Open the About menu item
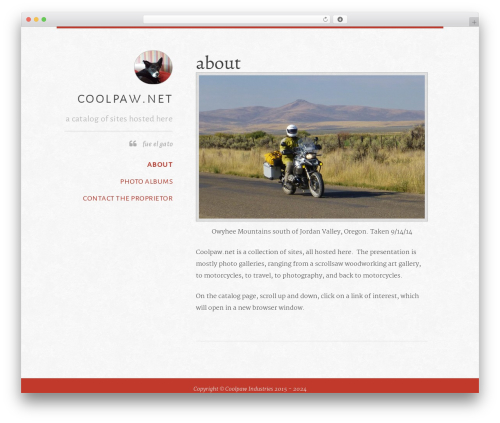 point(160,165)
